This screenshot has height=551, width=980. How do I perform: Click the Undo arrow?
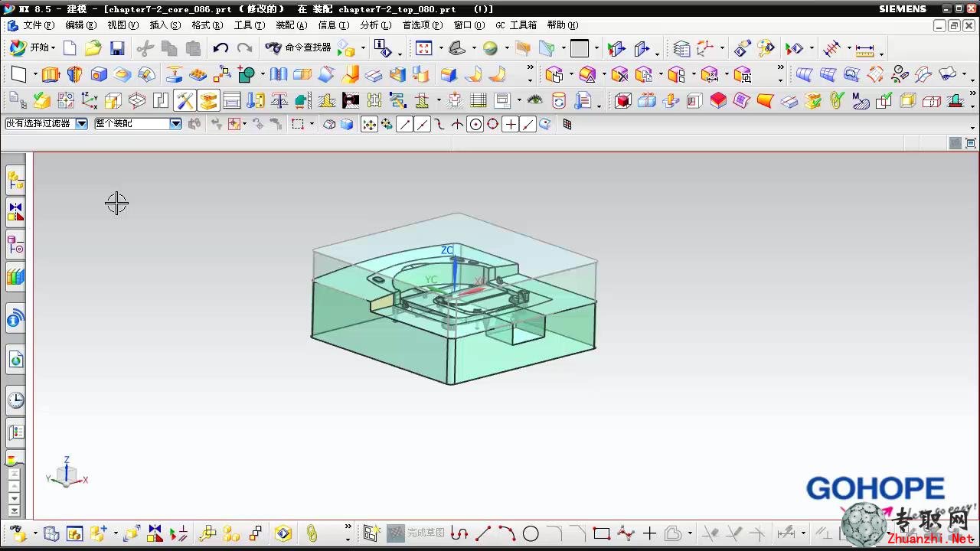coord(220,48)
